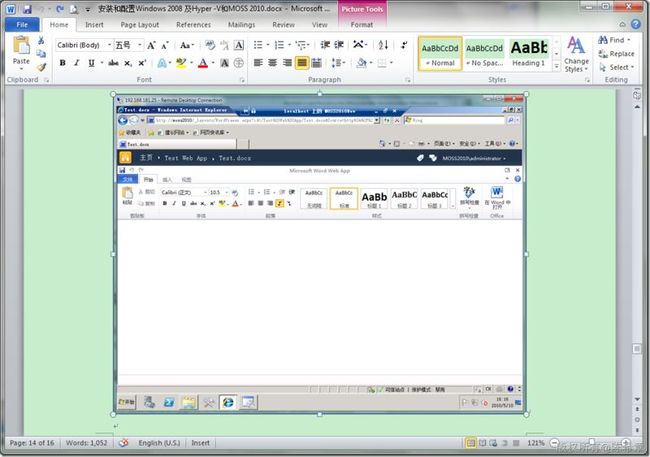Switch to the References tab
This screenshot has height=457, width=650.
click(194, 24)
